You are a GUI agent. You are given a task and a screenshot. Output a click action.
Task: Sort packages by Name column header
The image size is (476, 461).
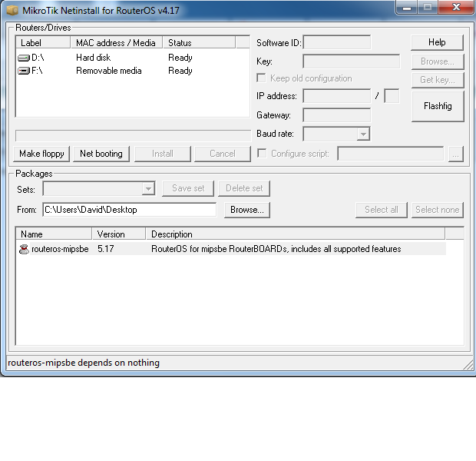point(54,234)
